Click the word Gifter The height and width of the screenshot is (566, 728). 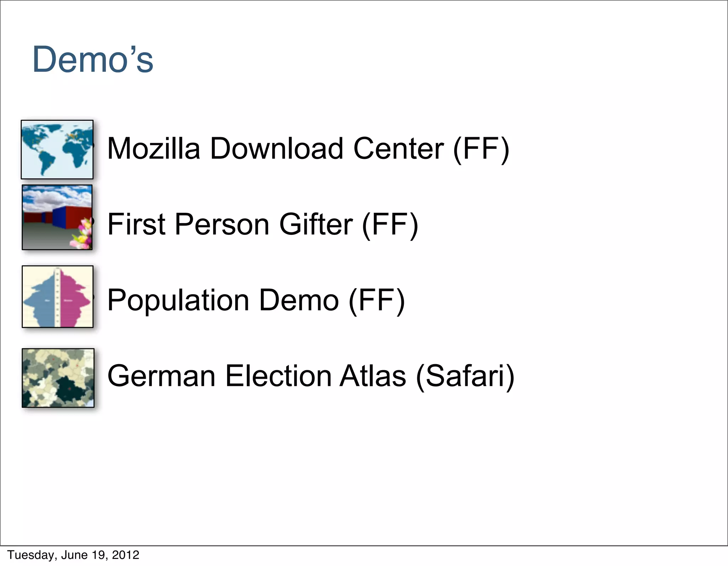316,224
